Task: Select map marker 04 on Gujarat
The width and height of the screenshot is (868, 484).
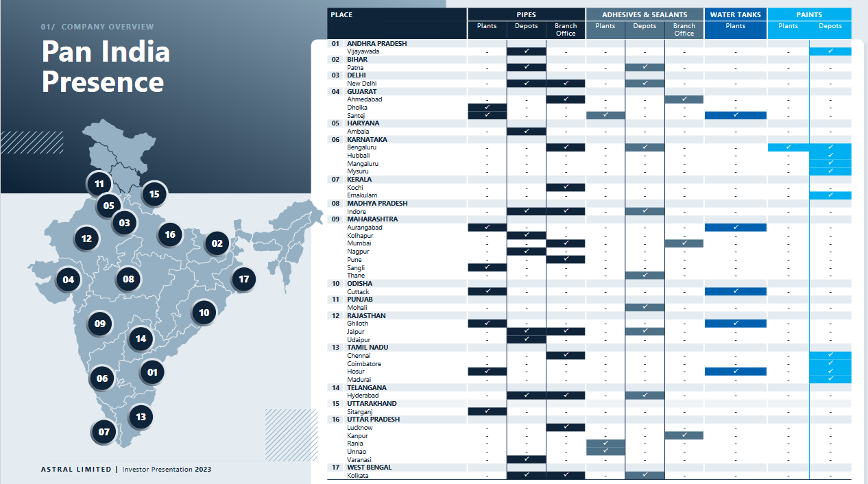Action: click(69, 280)
